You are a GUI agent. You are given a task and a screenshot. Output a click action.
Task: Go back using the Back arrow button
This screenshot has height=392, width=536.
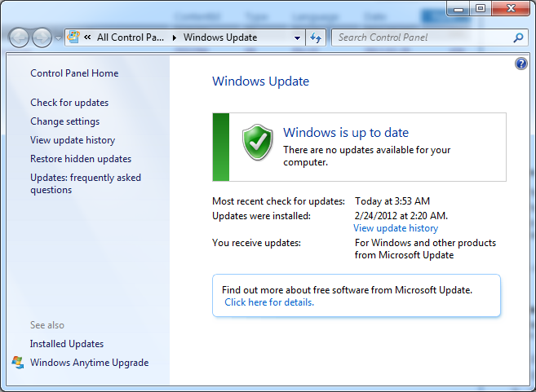pos(19,37)
